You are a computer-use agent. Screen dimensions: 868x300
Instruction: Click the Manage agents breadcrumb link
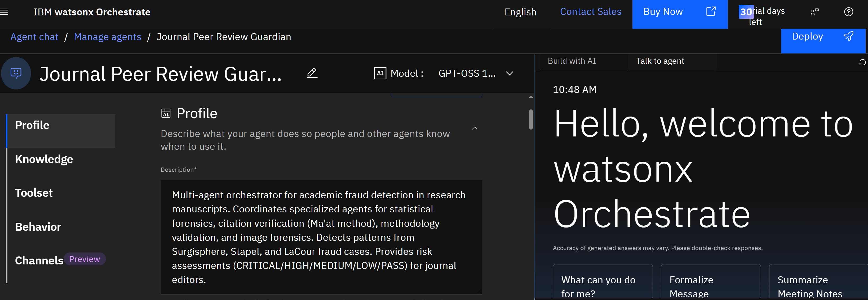[108, 37]
